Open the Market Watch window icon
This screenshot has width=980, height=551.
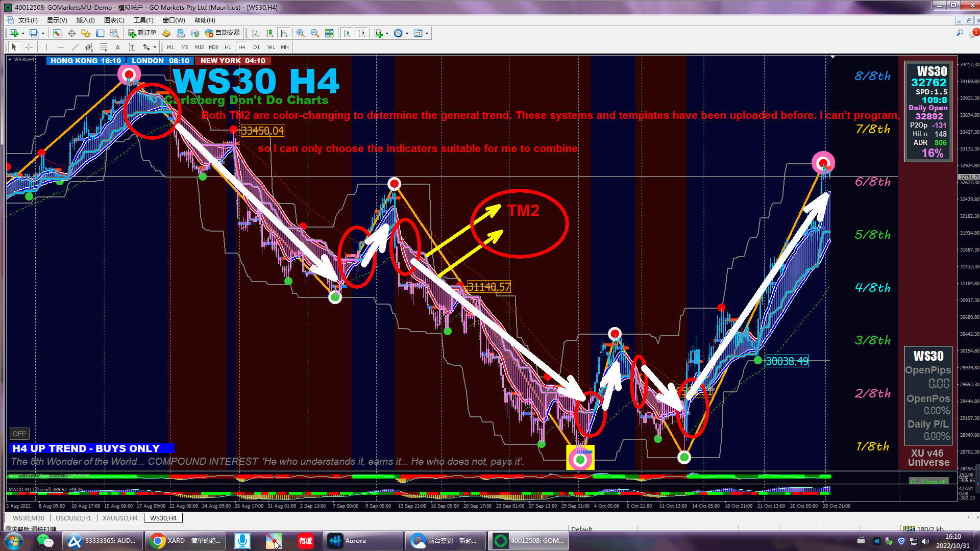(x=57, y=33)
